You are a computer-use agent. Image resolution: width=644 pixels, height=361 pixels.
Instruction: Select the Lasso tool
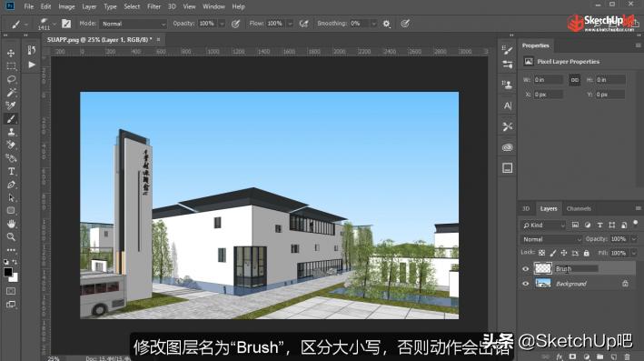click(x=11, y=79)
